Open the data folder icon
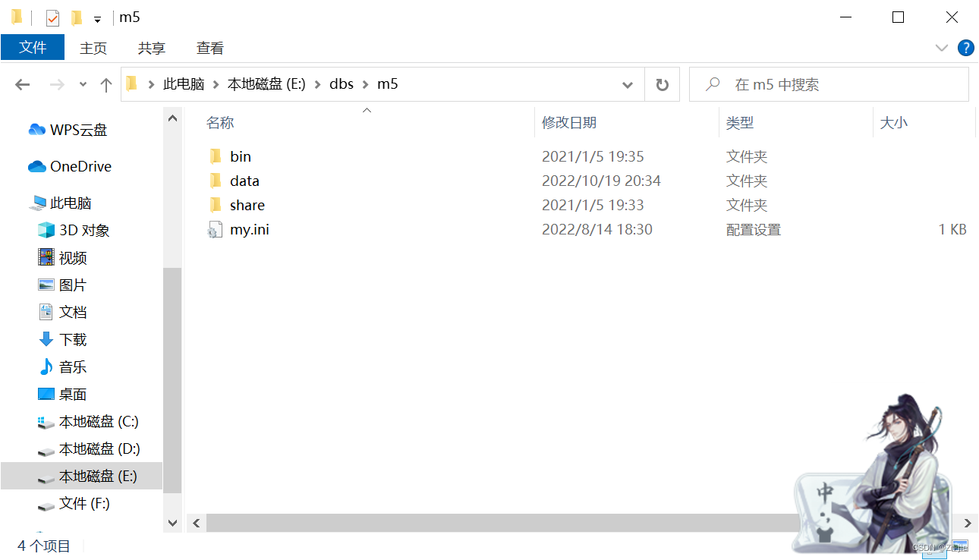 coord(215,181)
